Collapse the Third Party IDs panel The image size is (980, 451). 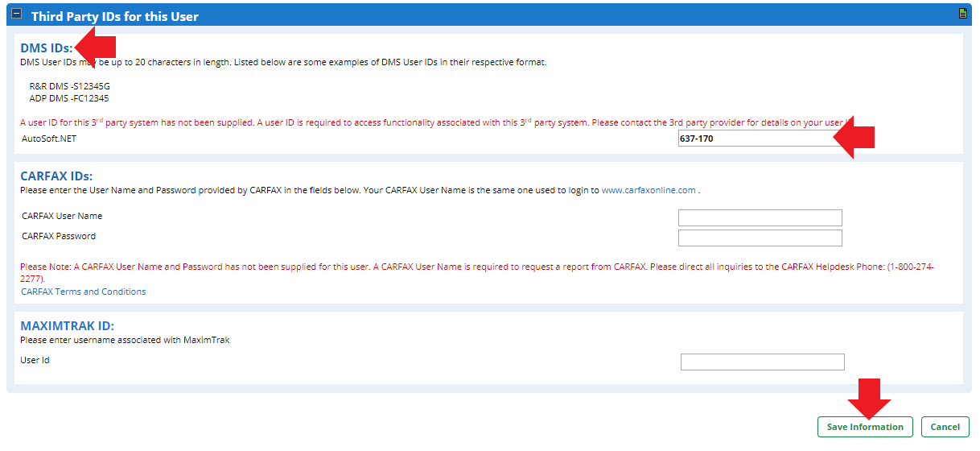click(17, 14)
